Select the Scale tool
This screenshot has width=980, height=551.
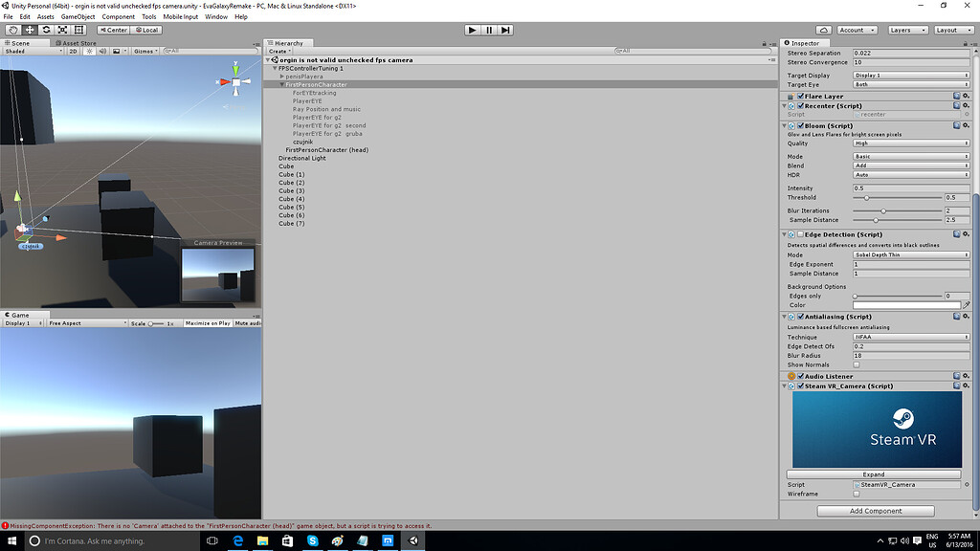point(61,30)
